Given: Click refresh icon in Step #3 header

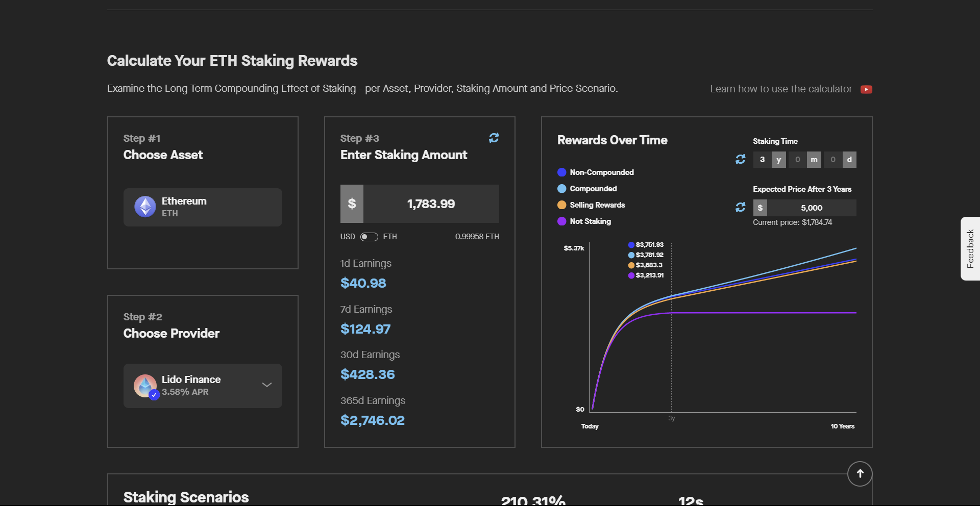Looking at the screenshot, I should pyautogui.click(x=494, y=138).
